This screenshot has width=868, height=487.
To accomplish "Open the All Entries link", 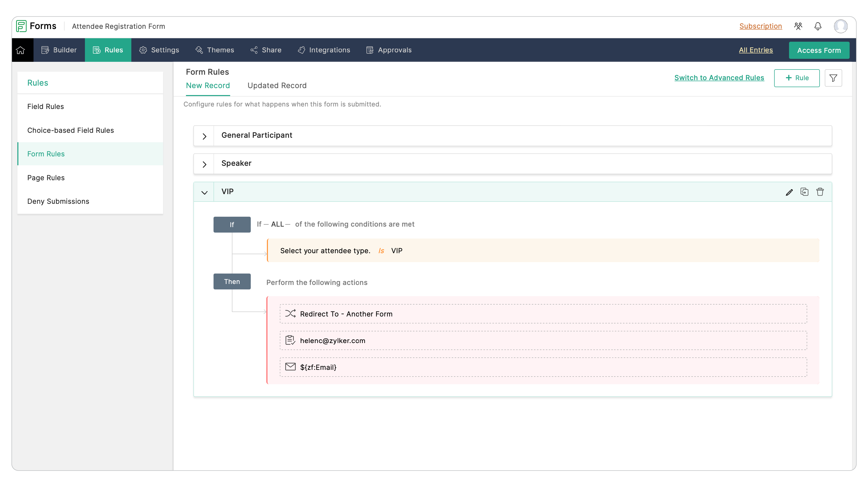I will (756, 50).
